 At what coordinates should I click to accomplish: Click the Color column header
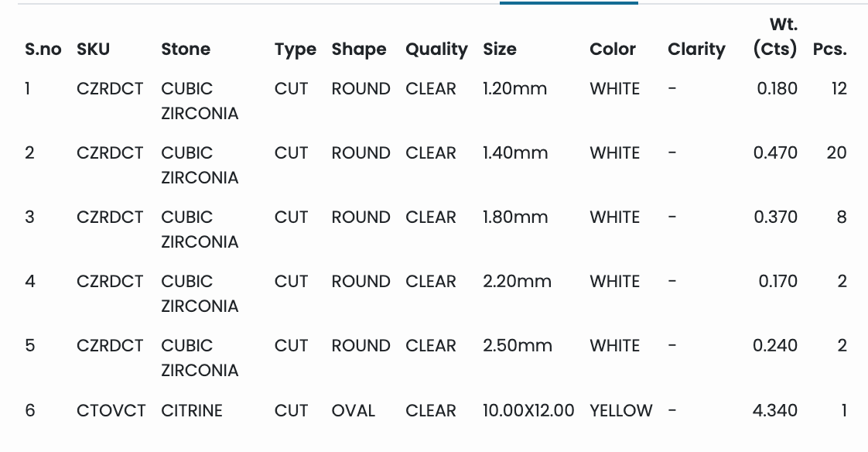click(x=613, y=50)
